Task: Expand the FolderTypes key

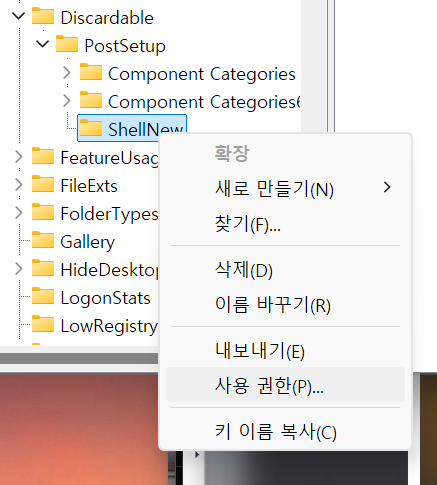Action: [x=19, y=213]
